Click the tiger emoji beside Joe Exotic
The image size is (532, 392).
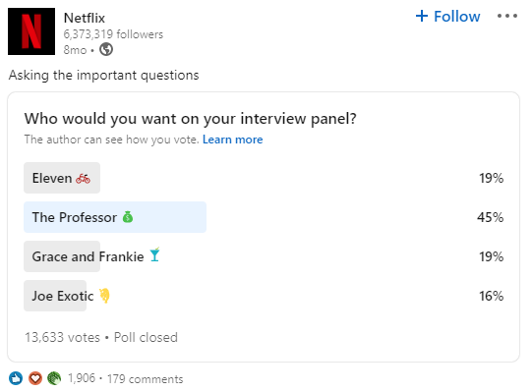point(104,296)
